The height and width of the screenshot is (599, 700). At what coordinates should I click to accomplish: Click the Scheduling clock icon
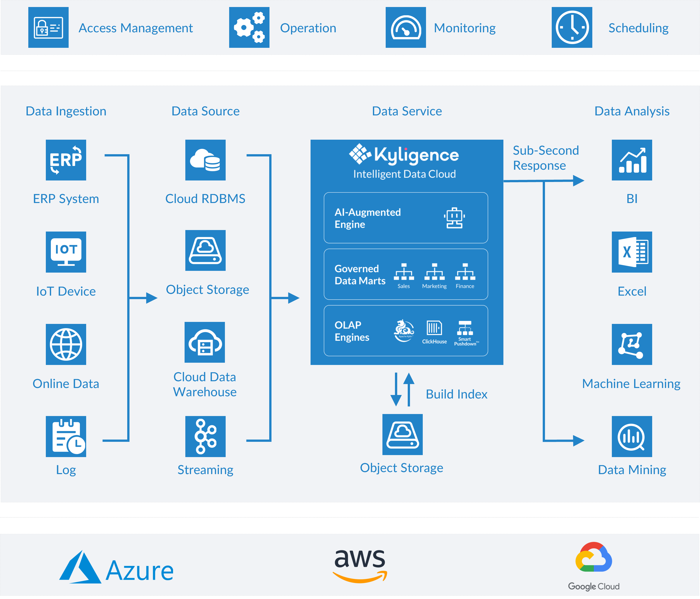572,27
